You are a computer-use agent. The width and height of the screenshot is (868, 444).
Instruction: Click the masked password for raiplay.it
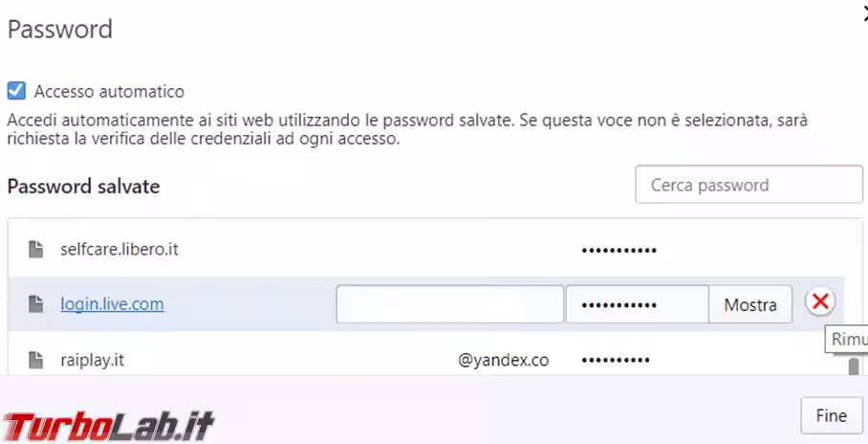615,361
